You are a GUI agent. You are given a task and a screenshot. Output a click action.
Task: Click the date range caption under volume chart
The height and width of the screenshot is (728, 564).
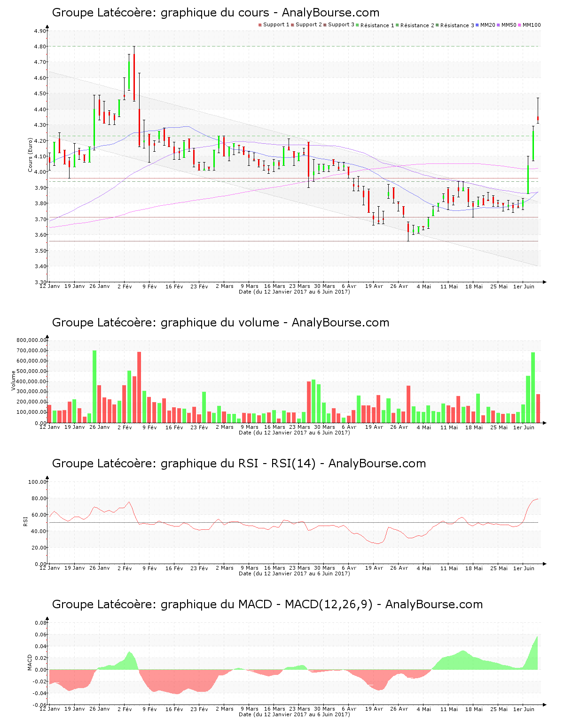click(x=294, y=433)
